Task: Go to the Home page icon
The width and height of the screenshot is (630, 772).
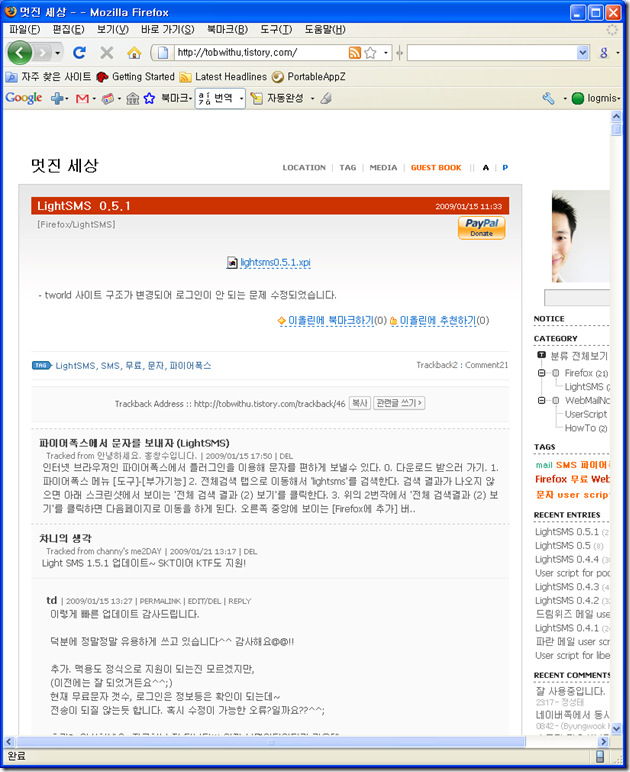Action: 134,53
